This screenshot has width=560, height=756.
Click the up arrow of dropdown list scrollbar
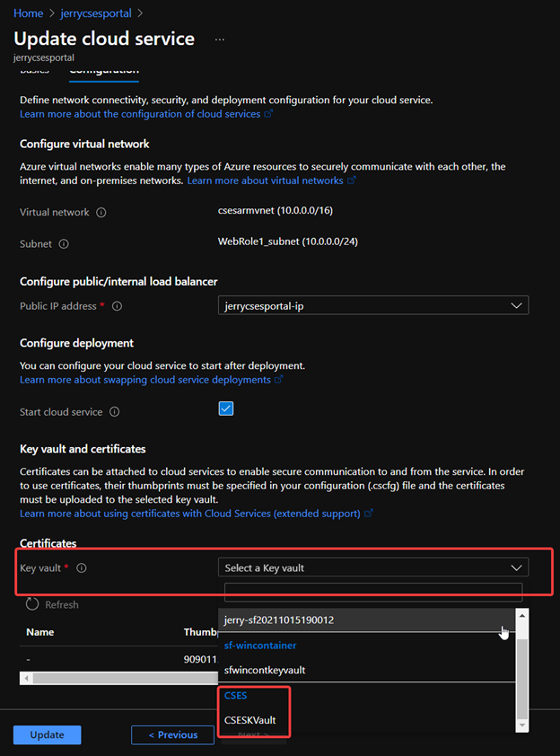[522, 615]
